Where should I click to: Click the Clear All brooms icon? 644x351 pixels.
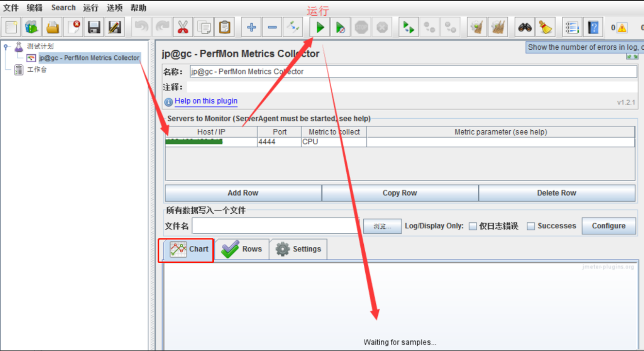point(498,27)
